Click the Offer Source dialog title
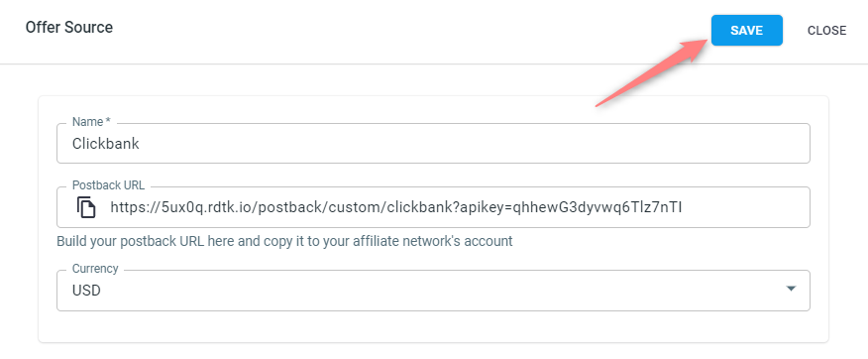The image size is (868, 359). 69,27
